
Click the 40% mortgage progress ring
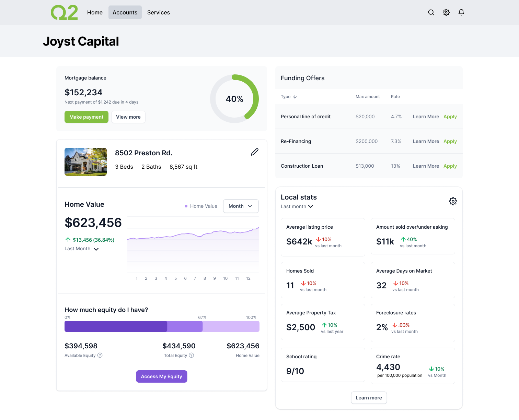(234, 99)
